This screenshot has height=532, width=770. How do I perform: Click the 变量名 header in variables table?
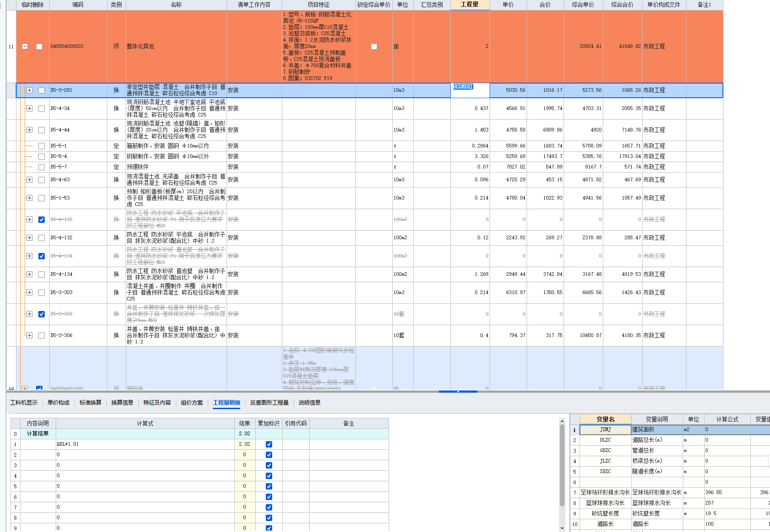coord(606,419)
